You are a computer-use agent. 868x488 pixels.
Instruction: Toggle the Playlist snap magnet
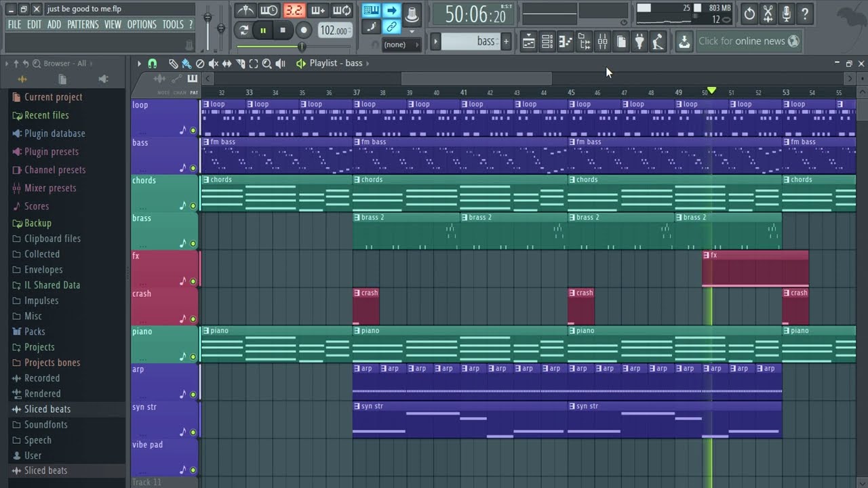(153, 64)
